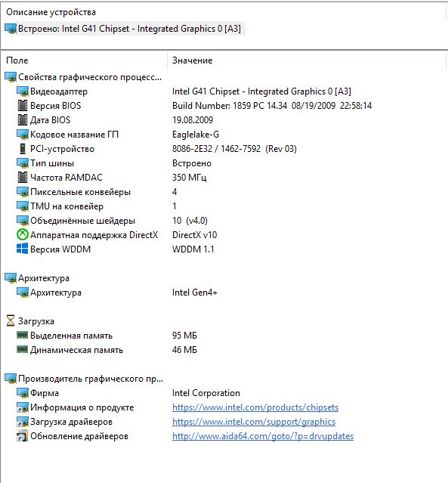
Task: Select the value 'DirectX v10'
Action: tap(195, 235)
